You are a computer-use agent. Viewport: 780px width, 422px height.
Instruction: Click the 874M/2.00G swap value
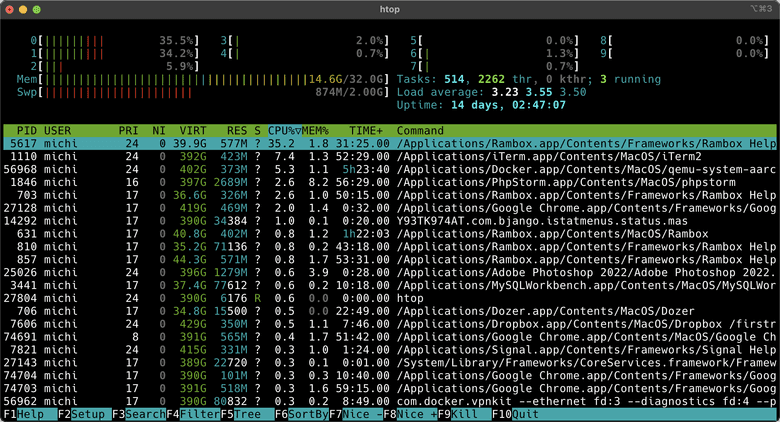pos(350,92)
